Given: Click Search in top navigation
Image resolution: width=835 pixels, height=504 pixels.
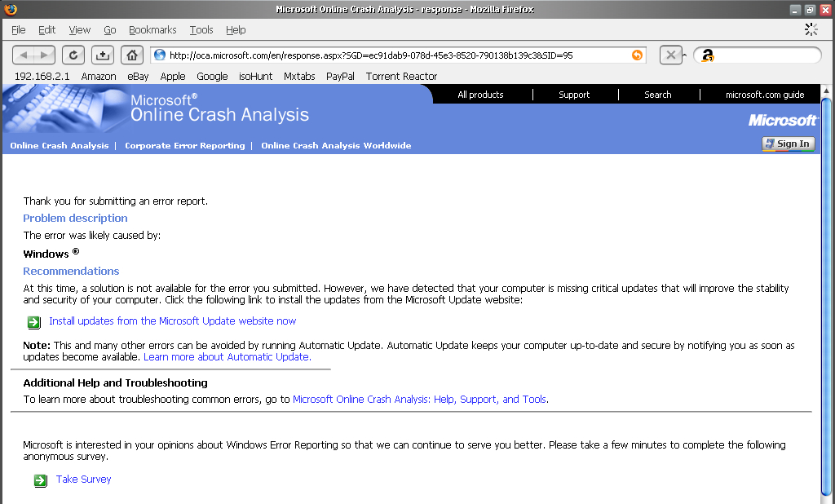Looking at the screenshot, I should pyautogui.click(x=658, y=95).
